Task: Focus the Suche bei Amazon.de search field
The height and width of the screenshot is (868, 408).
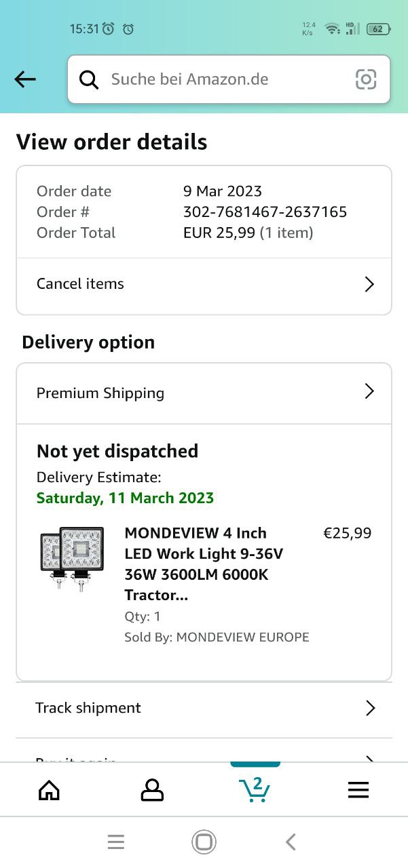Action: click(x=224, y=79)
